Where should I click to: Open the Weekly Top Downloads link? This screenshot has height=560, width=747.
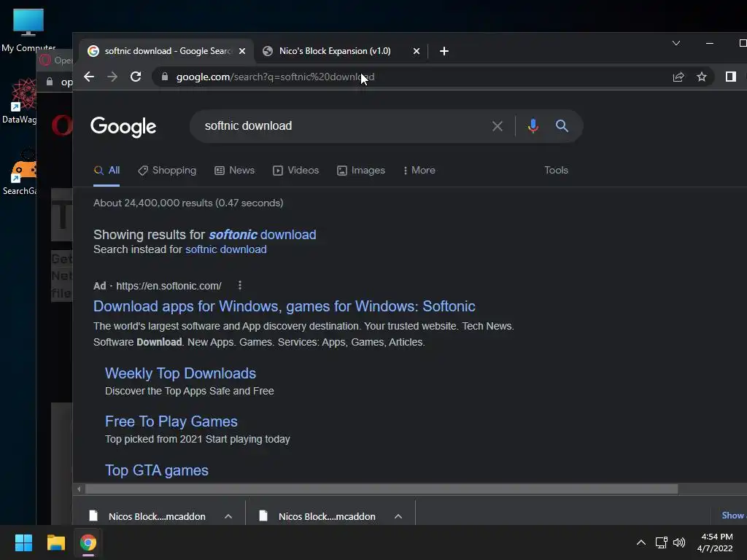181,373
